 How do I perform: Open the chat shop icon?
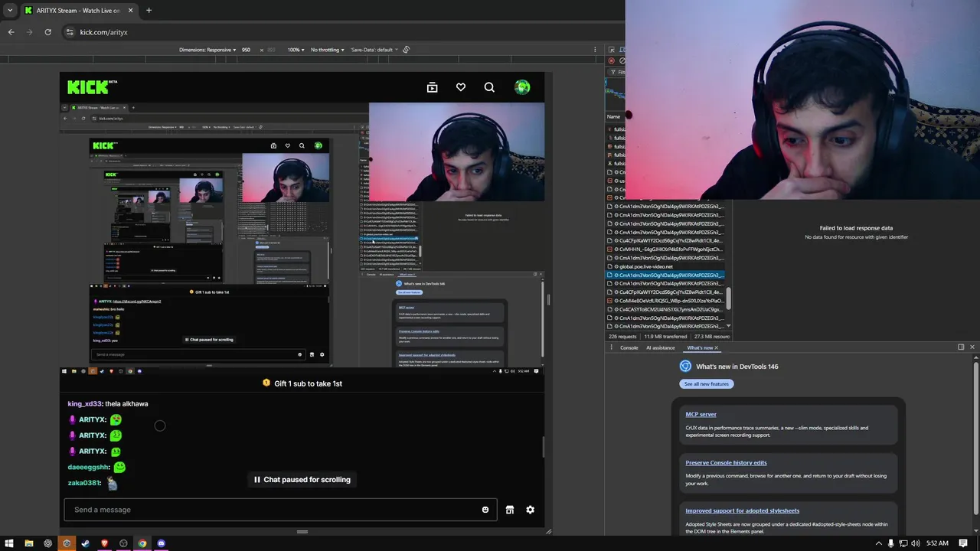tap(510, 510)
